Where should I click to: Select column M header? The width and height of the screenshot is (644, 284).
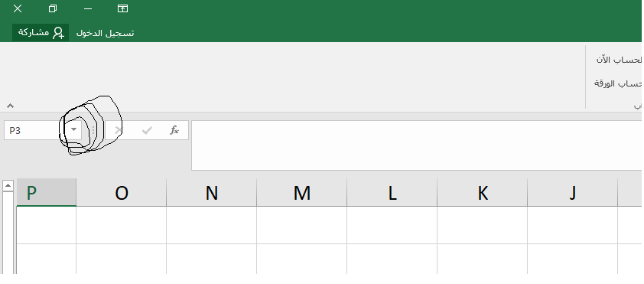coord(302,192)
